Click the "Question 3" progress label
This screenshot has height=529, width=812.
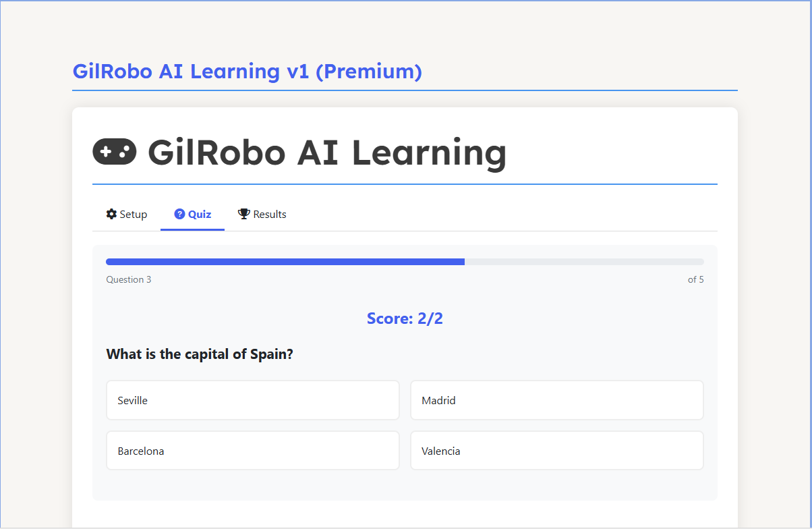click(129, 279)
